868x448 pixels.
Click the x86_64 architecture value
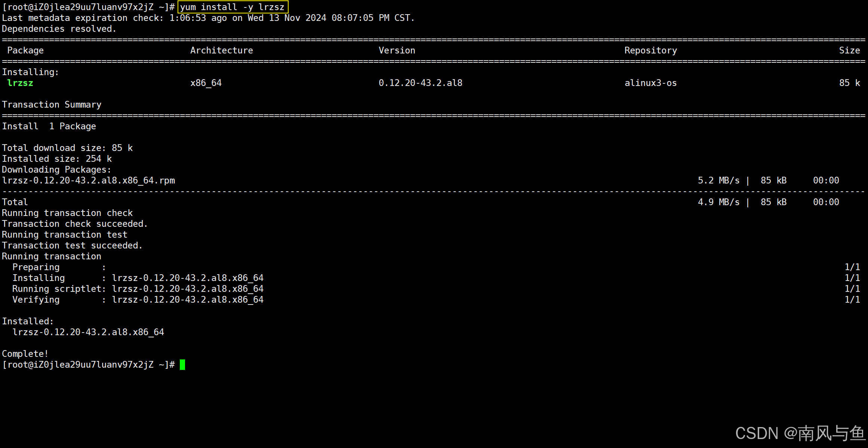tap(206, 83)
